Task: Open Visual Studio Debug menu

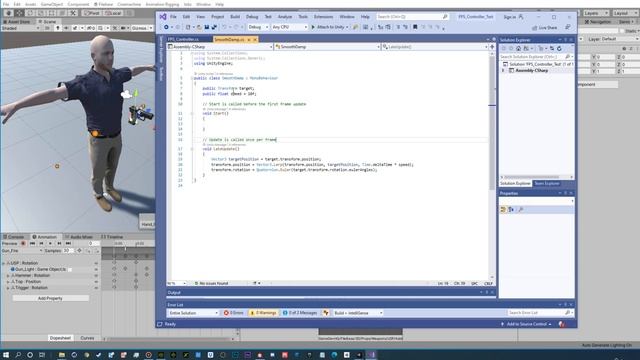Action: 252,17
